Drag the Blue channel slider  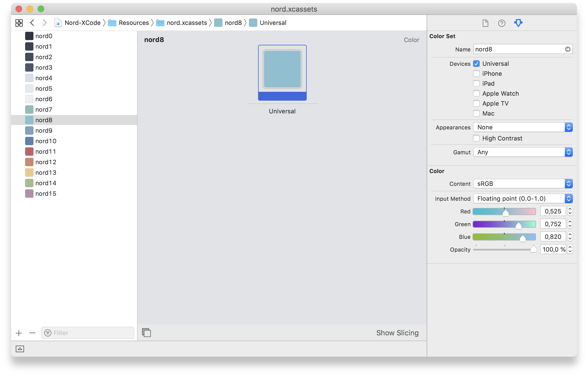click(524, 237)
